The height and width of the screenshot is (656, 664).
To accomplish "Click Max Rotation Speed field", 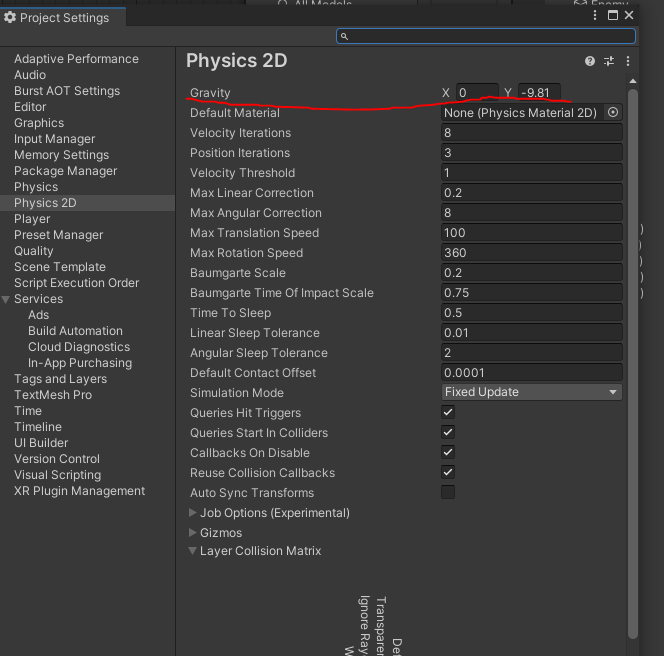I will coord(531,252).
